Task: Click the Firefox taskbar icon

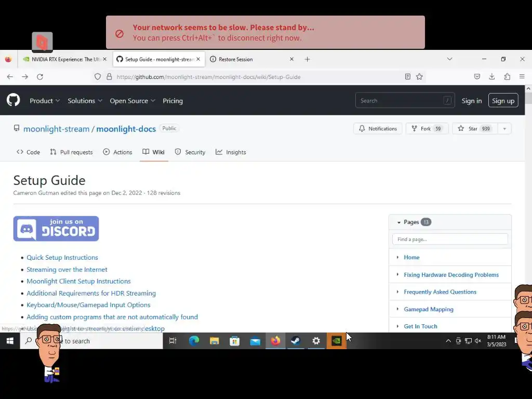Action: tap(275, 341)
